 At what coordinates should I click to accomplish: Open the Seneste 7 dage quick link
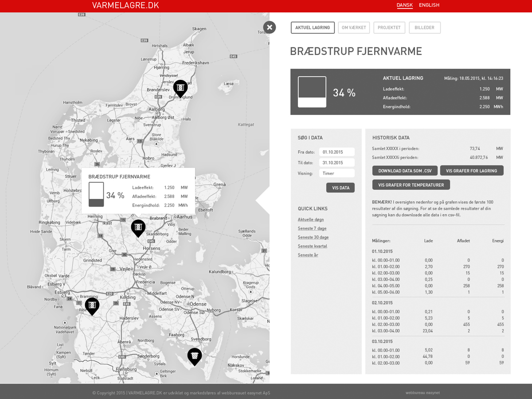pyautogui.click(x=312, y=228)
